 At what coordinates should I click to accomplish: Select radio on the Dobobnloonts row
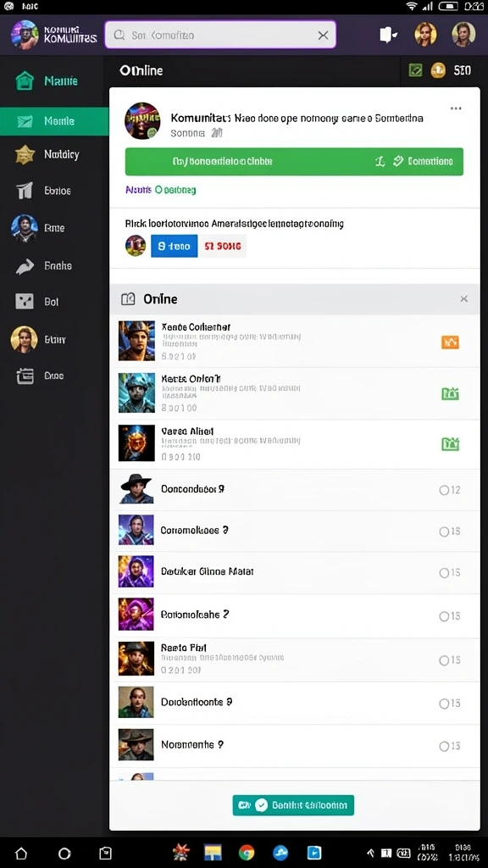[x=444, y=704]
